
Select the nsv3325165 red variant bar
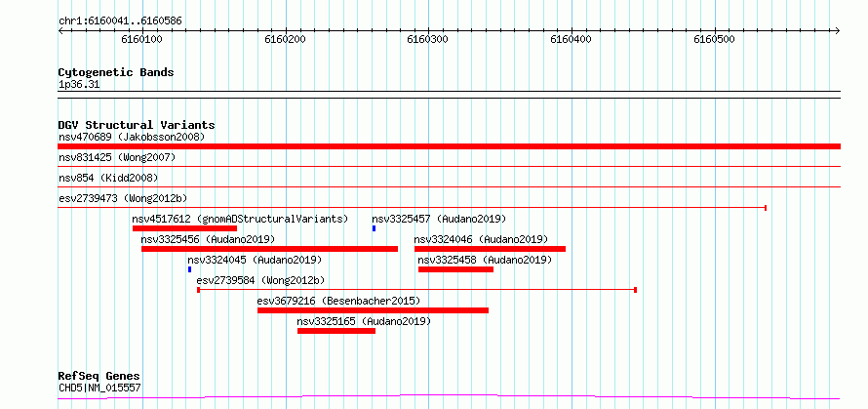[x=336, y=331]
